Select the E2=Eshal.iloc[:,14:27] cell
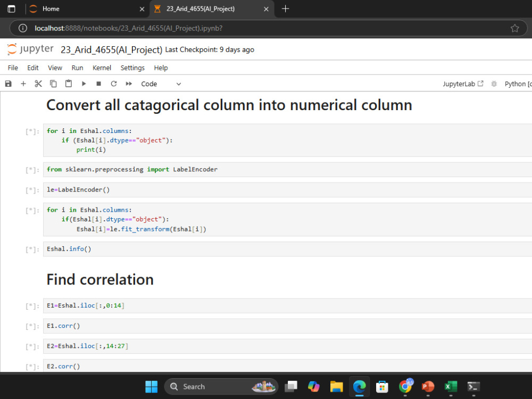Image resolution: width=532 pixels, height=399 pixels. 287,346
